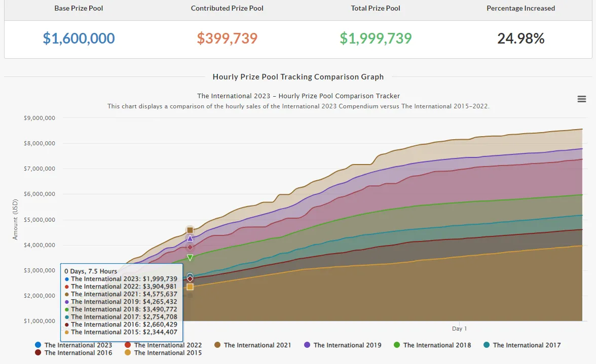Click the $399,739 contributed prize pool value
The image size is (596, 364).
227,38
